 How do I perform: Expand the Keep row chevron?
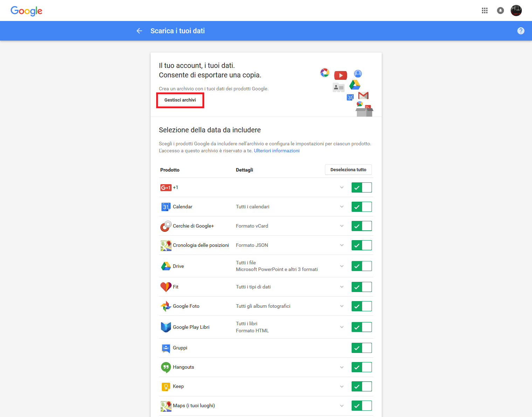click(x=342, y=387)
